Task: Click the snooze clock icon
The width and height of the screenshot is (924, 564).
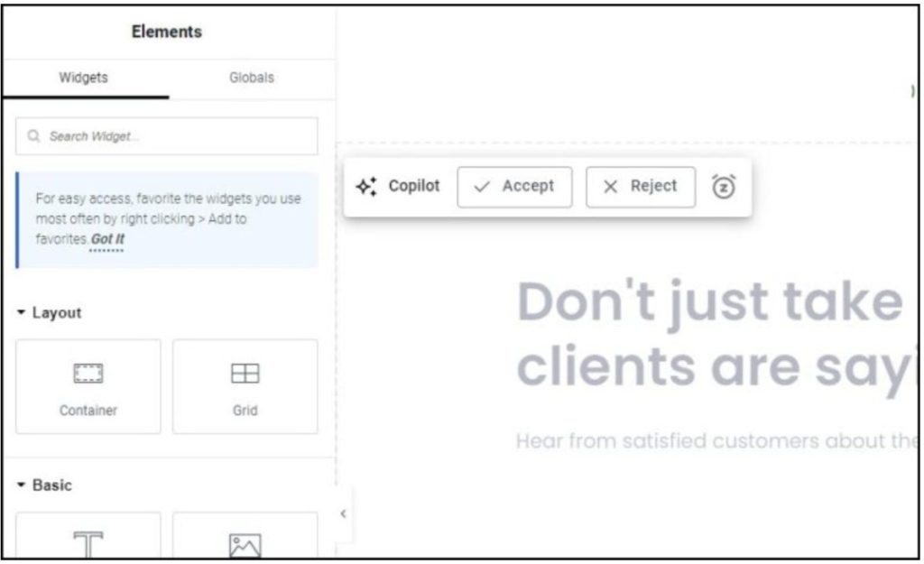Action: (724, 187)
